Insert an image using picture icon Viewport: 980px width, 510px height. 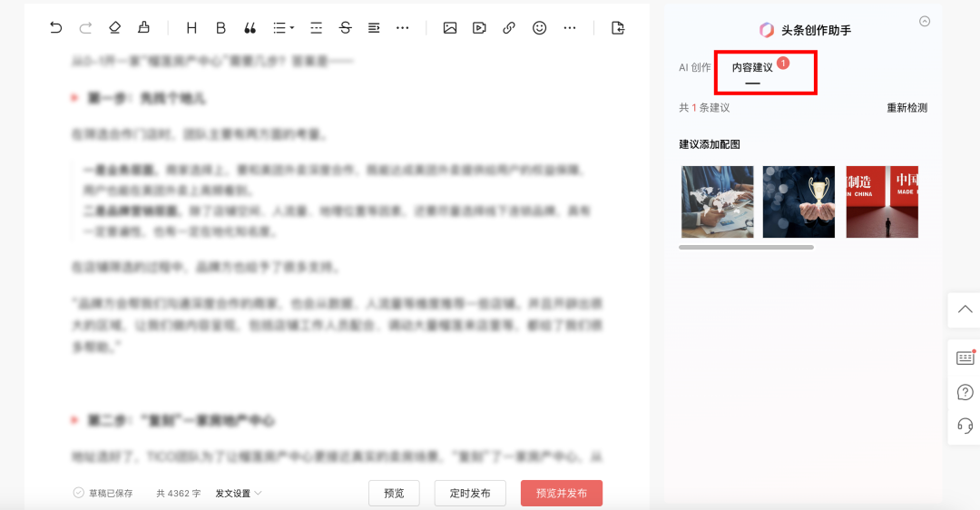[x=449, y=28]
